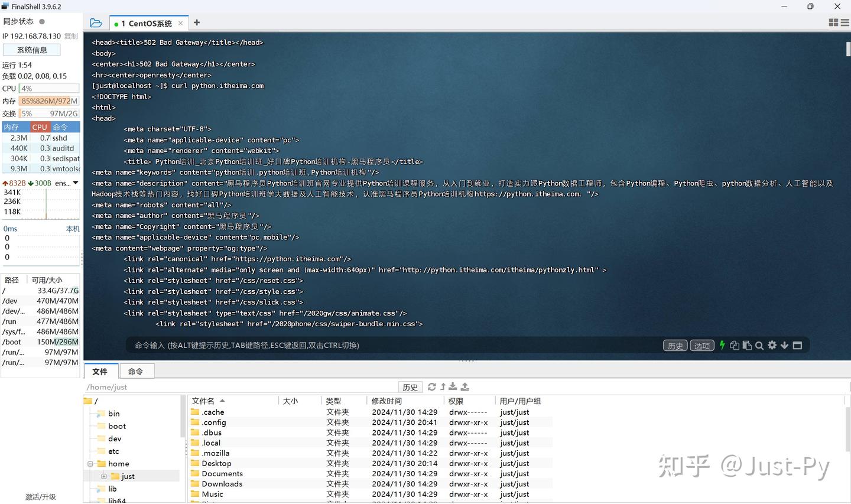This screenshot has height=504, width=851.
Task: Click the upload icon in file toolbar
Action: point(465,386)
